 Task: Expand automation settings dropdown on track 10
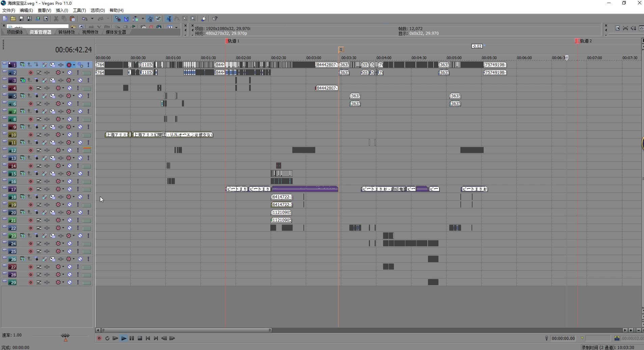pyautogui.click(x=63, y=134)
